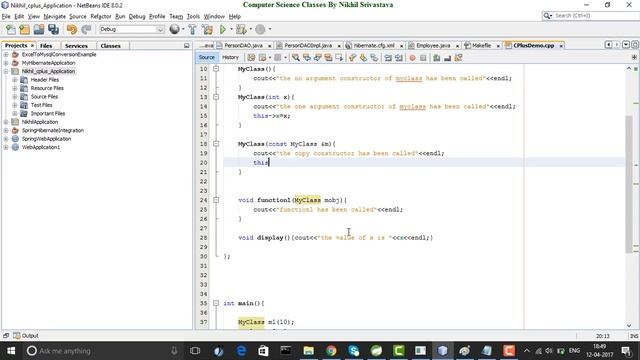Open Google Chrome from the taskbar
This screenshot has height=360, width=640.
[x=331, y=351]
